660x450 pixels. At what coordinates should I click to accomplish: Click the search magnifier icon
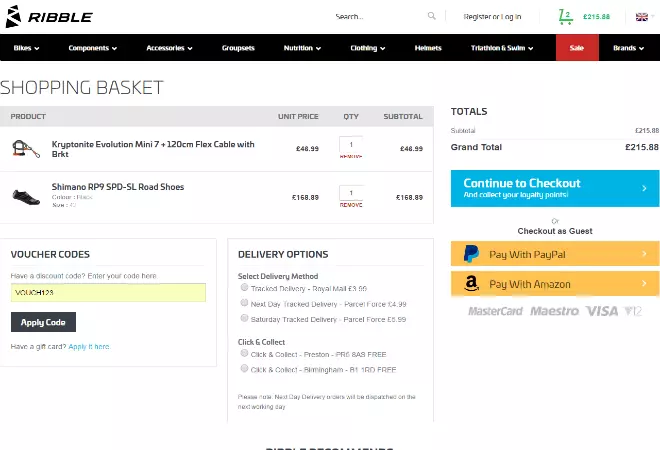431,16
